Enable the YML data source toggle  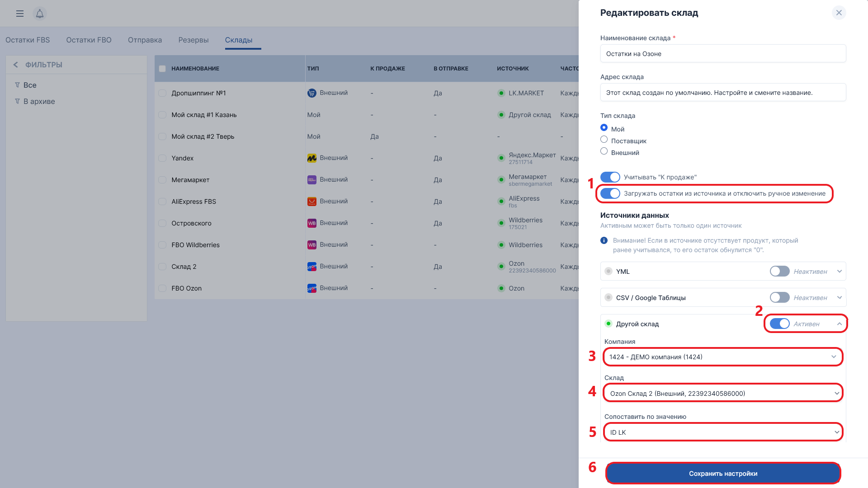click(x=779, y=271)
